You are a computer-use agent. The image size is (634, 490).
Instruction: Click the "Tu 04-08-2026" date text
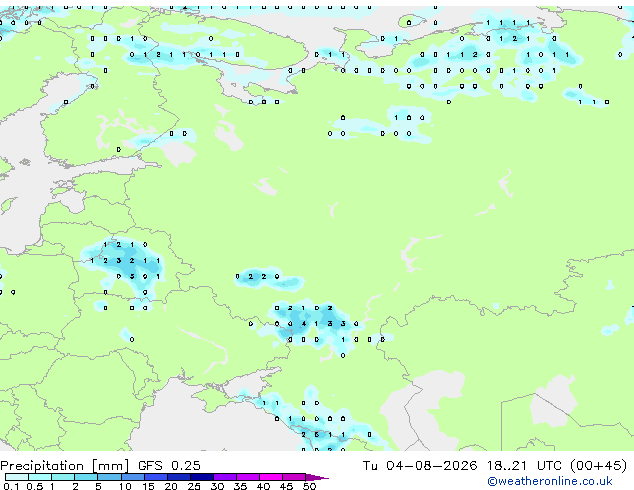point(420,465)
